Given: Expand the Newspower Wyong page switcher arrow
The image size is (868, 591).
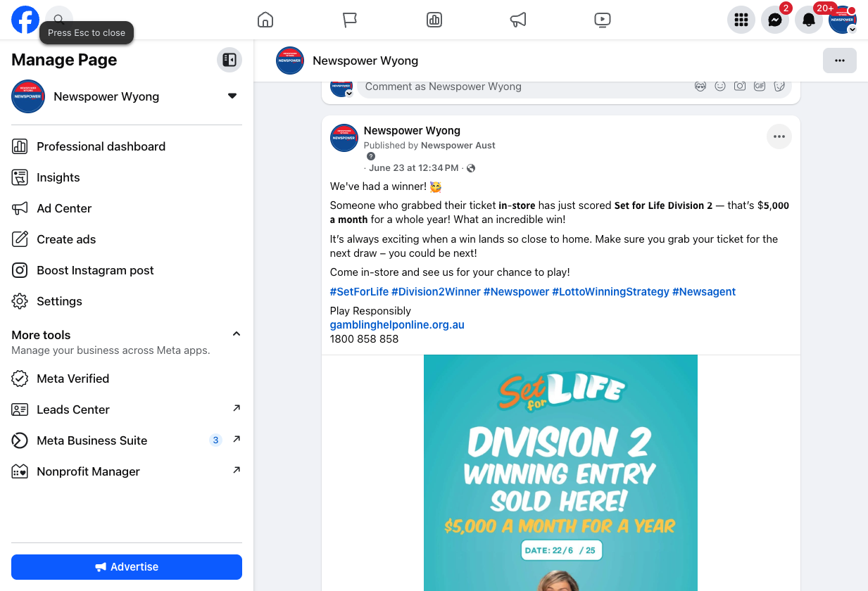Looking at the screenshot, I should coord(232,96).
